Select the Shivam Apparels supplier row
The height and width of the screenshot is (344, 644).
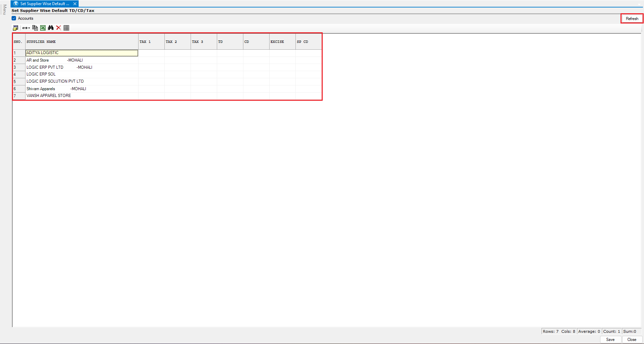(82, 89)
